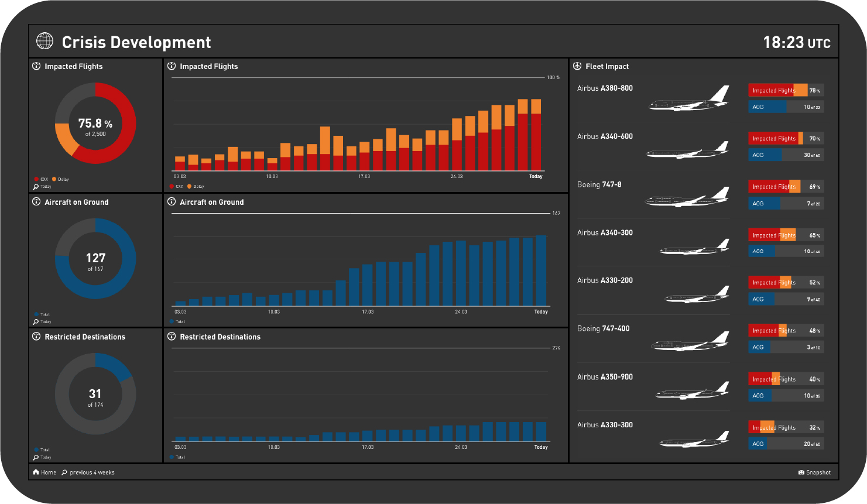Click the globe icon beside Crisis Development
Screen dimensions: 867x504
[44, 41]
